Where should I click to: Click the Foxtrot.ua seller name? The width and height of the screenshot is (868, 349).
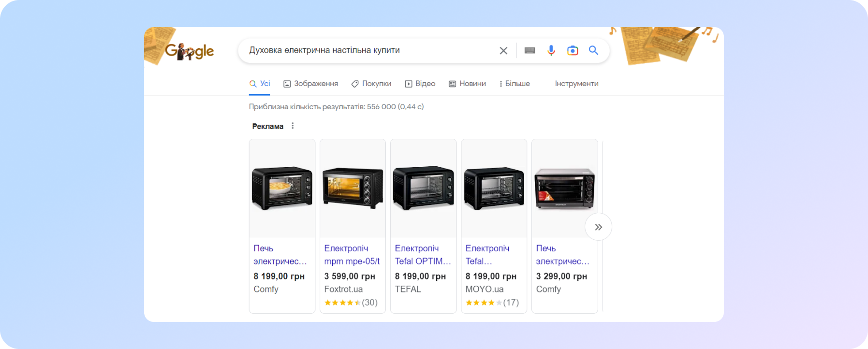tap(343, 289)
